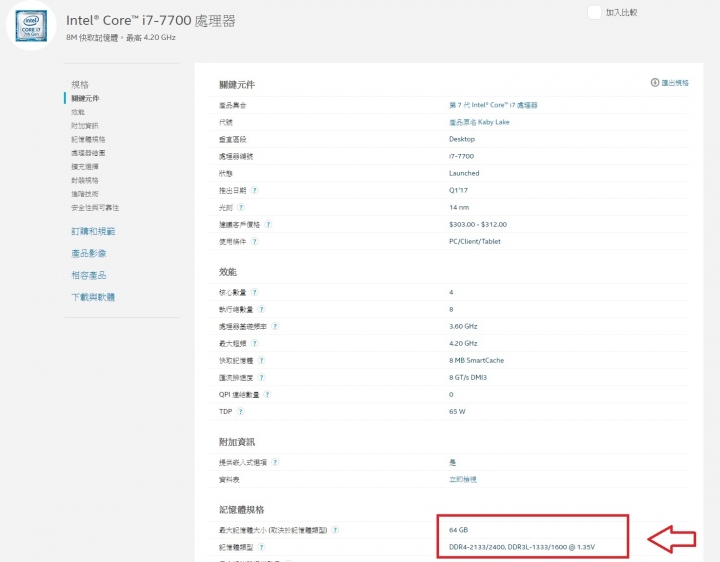Jump to 處理器繪圖 in the sidebar
This screenshot has height=562, width=720.
[88, 153]
